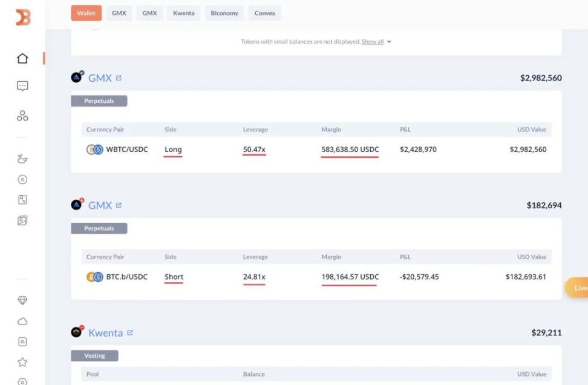The height and width of the screenshot is (385, 588).
Task: Click the Show all link
Action: point(372,42)
